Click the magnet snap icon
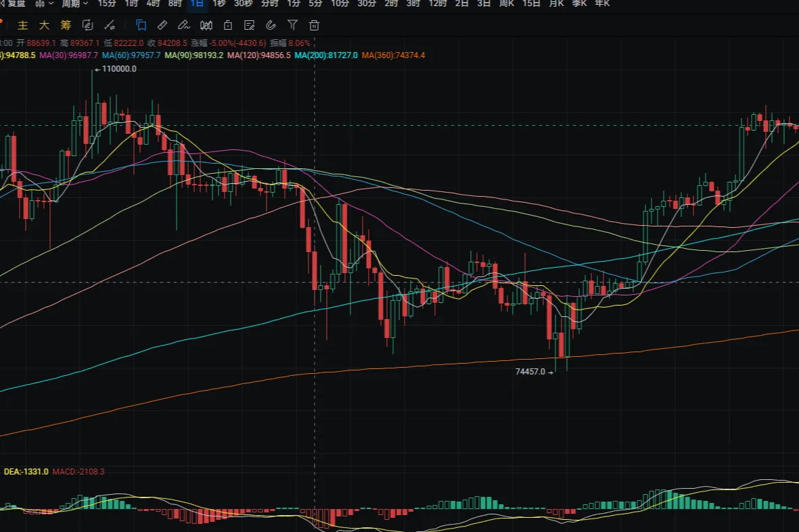Screen dimensions: 799x532 [271, 25]
